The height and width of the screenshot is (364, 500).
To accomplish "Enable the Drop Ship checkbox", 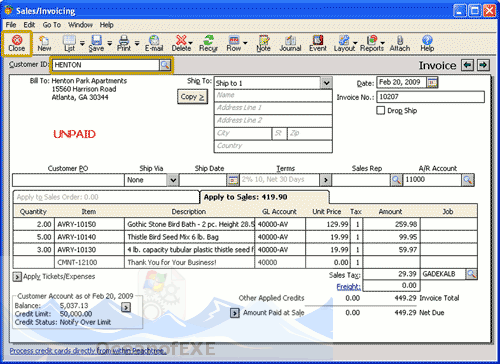I will (x=381, y=110).
